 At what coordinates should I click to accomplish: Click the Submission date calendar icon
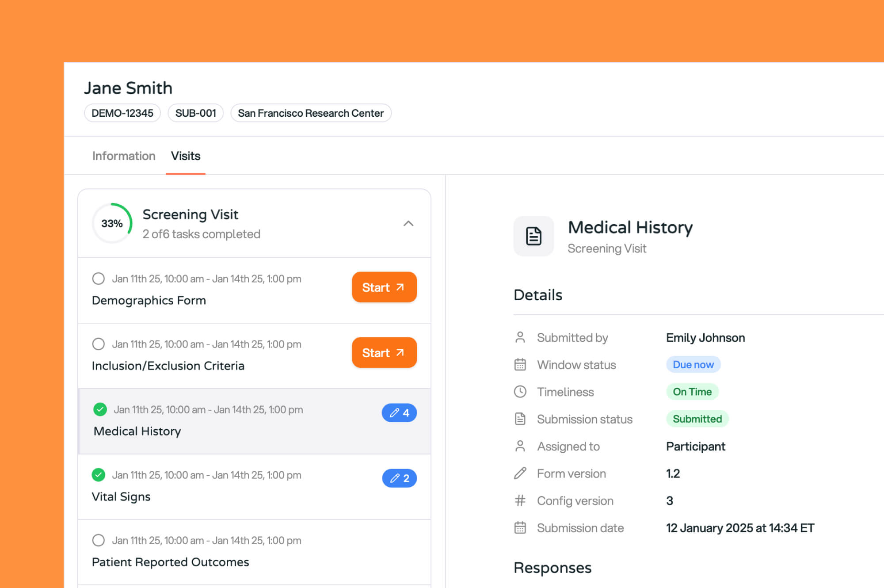520,527
